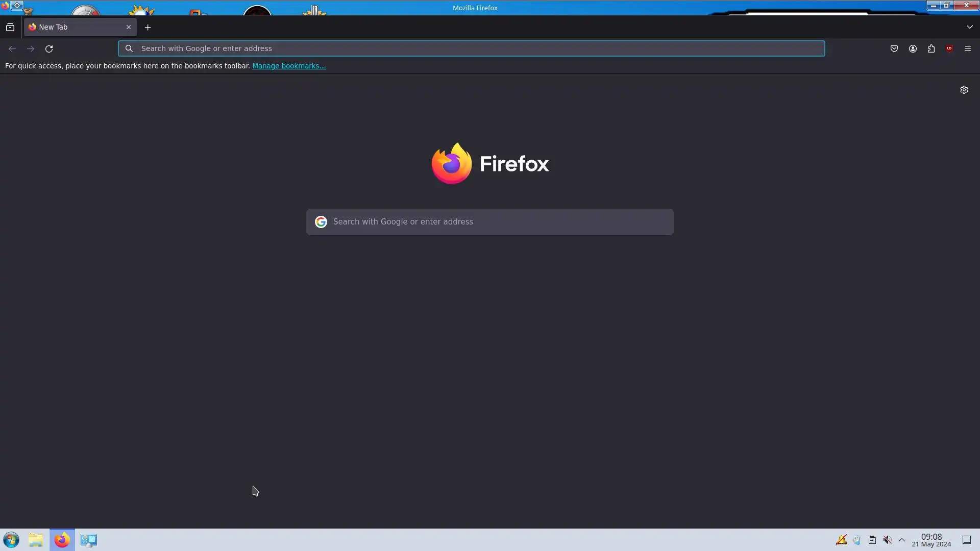Open the Extensions puzzle icon
This screenshot has height=551, width=980.
(x=931, y=48)
